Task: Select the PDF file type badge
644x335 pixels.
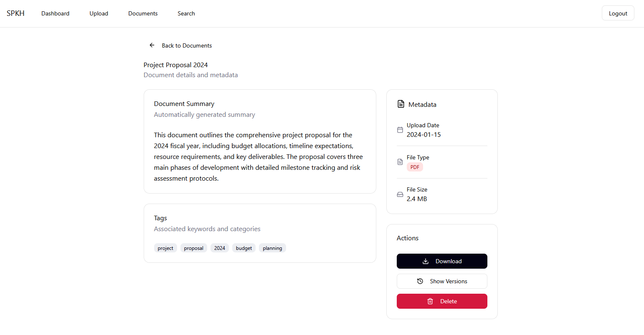Action: click(x=415, y=167)
